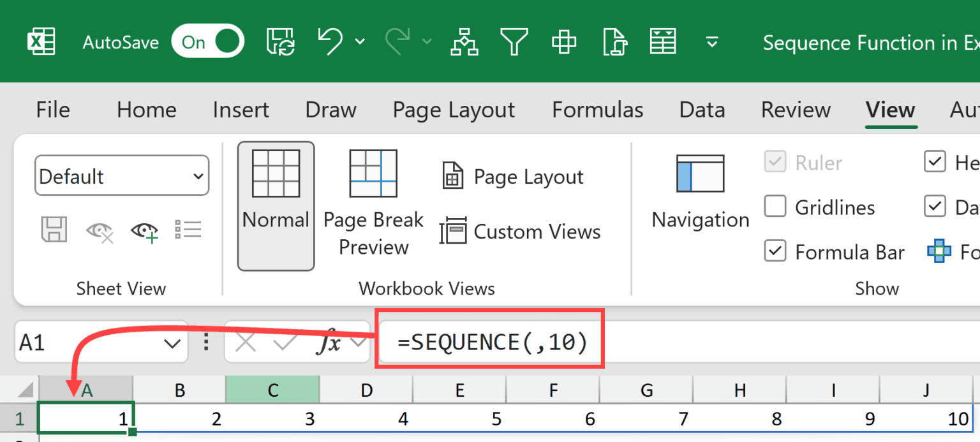The image size is (980, 442).
Task: Click the Page Break Preview icon
Action: click(373, 173)
